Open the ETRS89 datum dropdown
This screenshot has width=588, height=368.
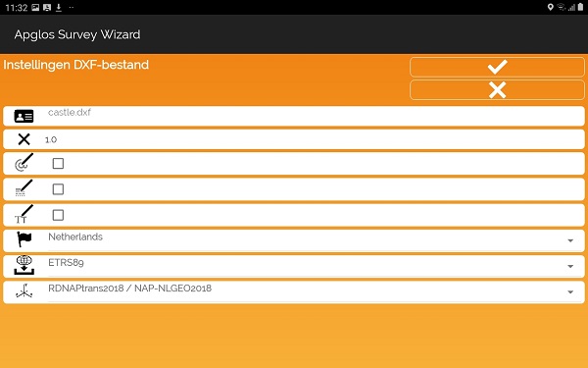pyautogui.click(x=315, y=266)
